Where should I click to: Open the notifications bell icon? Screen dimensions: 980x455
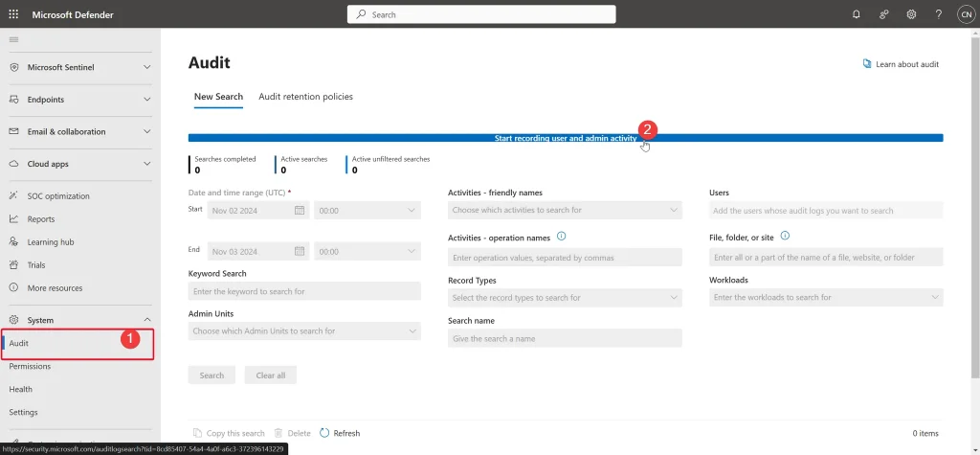[857, 14]
